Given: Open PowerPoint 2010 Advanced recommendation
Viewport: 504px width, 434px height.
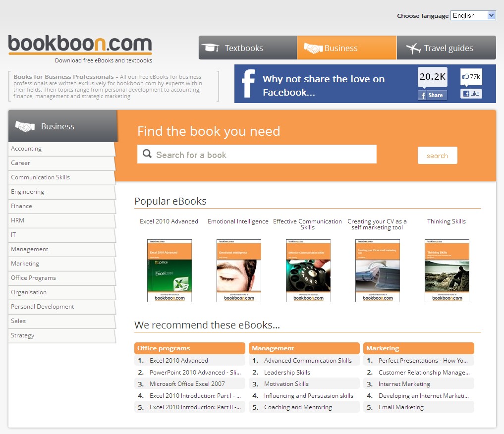Looking at the screenshot, I should tap(195, 373).
